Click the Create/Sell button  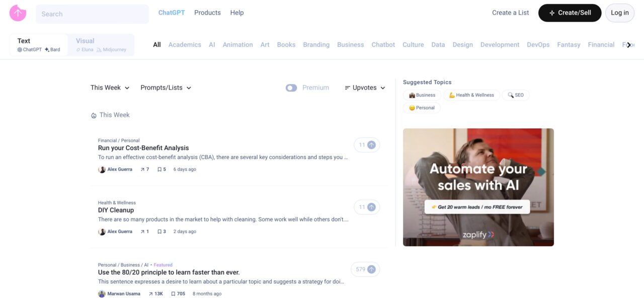[x=570, y=13]
